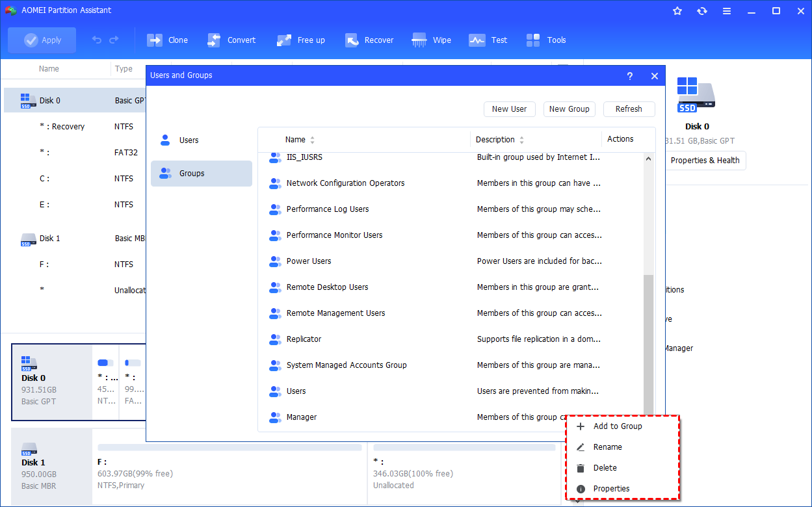Viewport: 812px width, 507px height.
Task: Click the Clone toolbar icon
Action: [155, 40]
